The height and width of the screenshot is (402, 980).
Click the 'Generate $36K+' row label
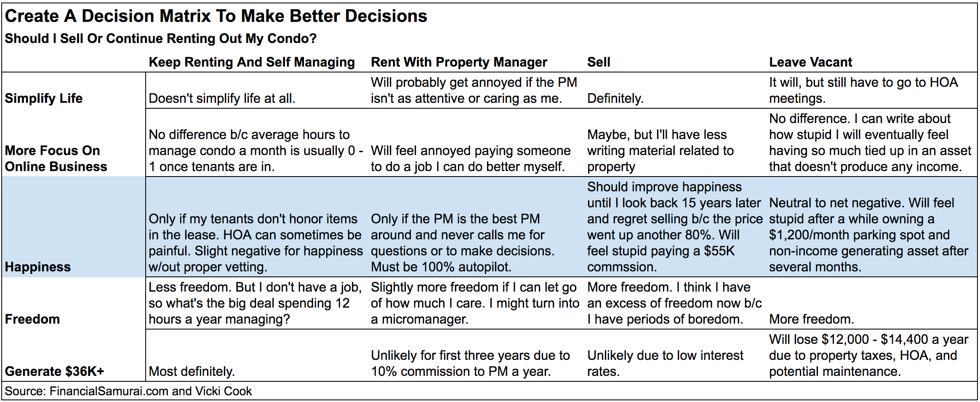click(x=54, y=372)
